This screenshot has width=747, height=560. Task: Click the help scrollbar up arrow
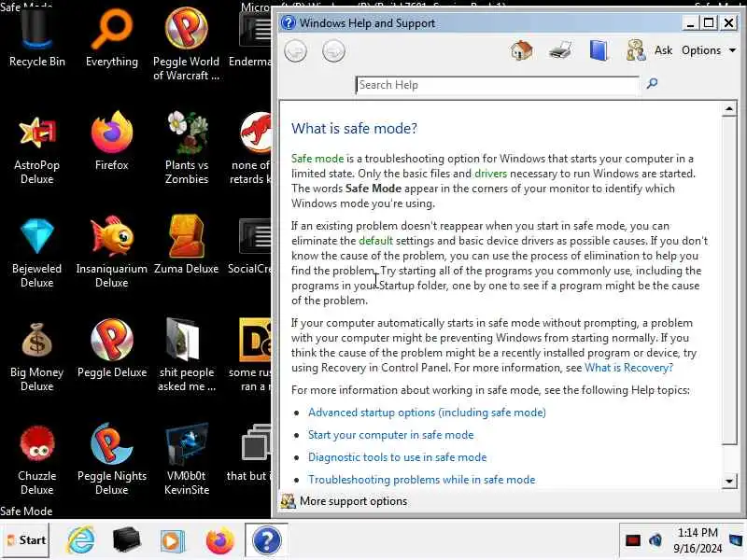coord(729,109)
